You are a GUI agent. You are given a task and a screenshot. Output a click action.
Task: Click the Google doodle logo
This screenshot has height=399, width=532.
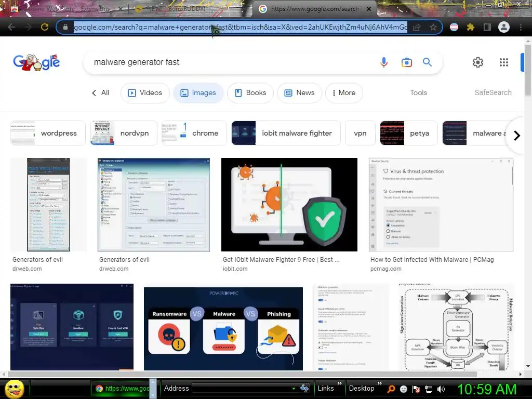pos(36,62)
